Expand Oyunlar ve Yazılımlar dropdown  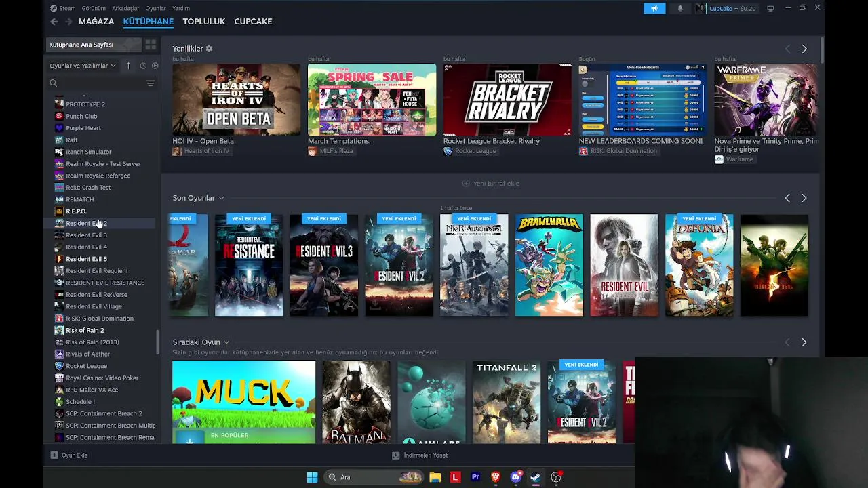pos(83,66)
